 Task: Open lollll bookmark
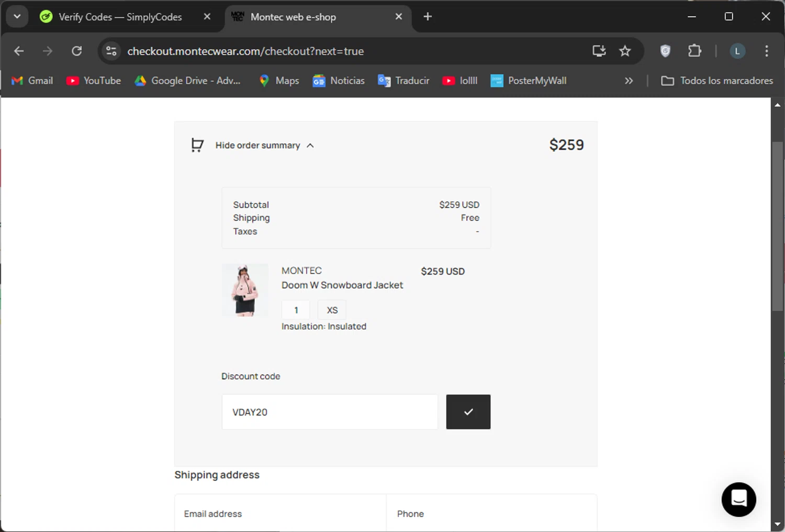tap(460, 81)
